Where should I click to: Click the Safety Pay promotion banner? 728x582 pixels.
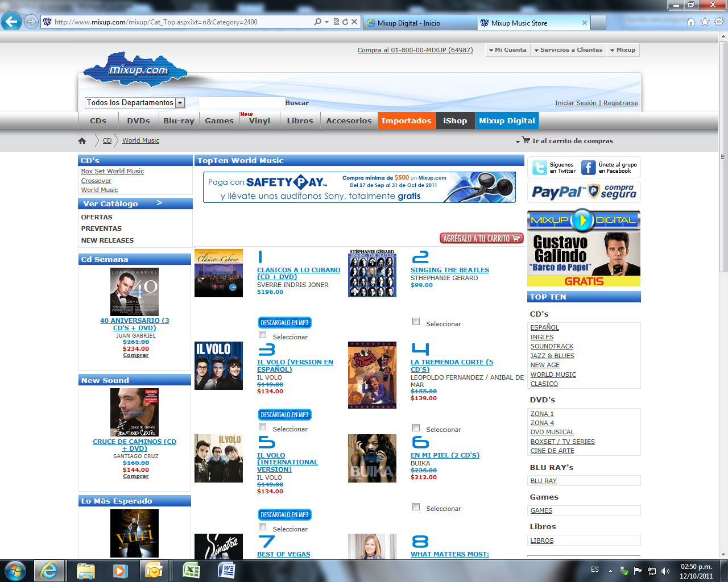pyautogui.click(x=359, y=187)
